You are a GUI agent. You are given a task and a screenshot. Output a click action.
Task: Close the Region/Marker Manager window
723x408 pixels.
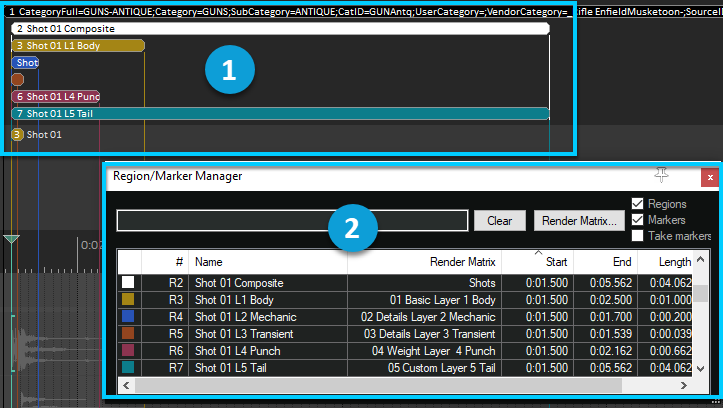pos(709,177)
